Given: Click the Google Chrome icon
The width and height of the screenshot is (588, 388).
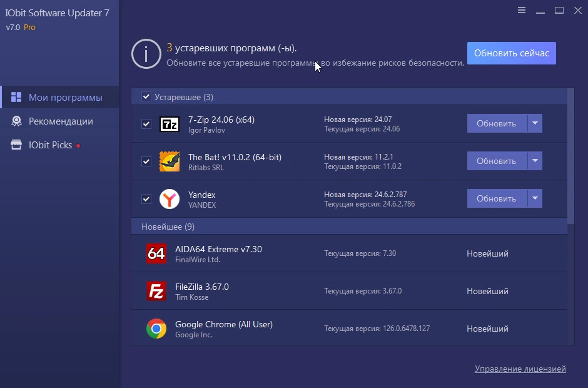Looking at the screenshot, I should click(156, 329).
